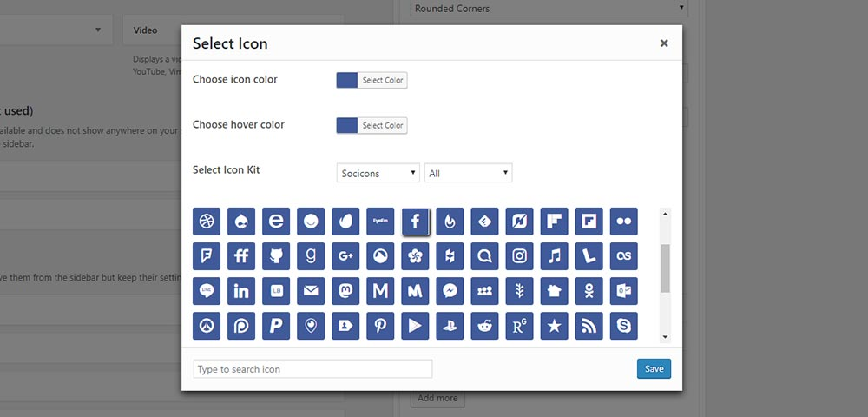Open the hover color blue swatch

347,126
